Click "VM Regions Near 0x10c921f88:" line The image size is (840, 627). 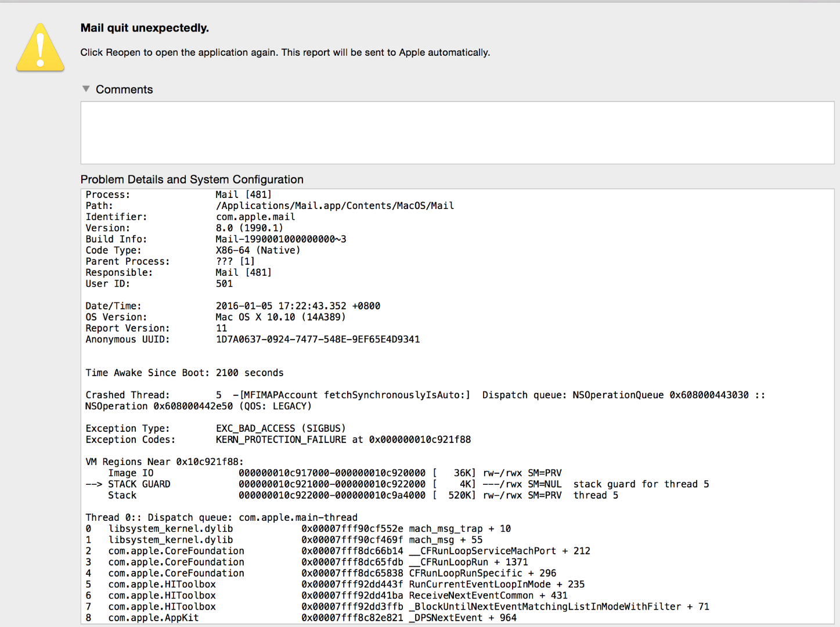click(x=165, y=462)
